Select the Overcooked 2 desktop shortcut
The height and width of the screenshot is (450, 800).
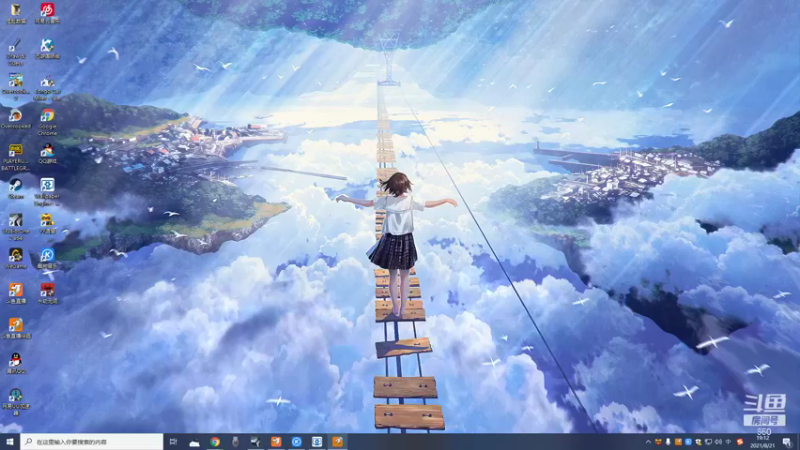(x=15, y=86)
